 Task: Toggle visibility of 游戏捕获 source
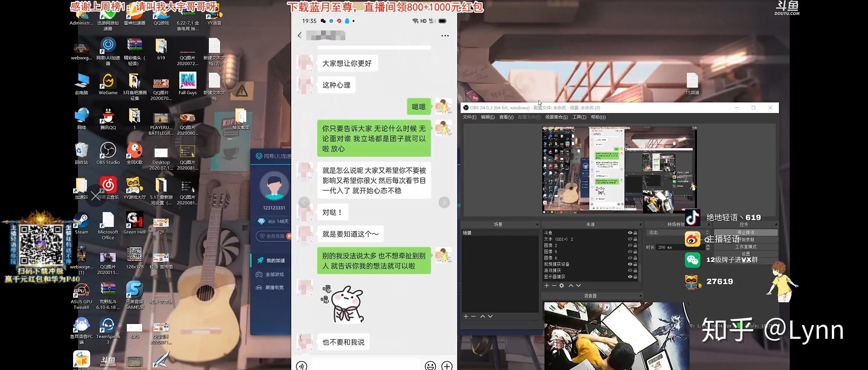click(x=630, y=270)
